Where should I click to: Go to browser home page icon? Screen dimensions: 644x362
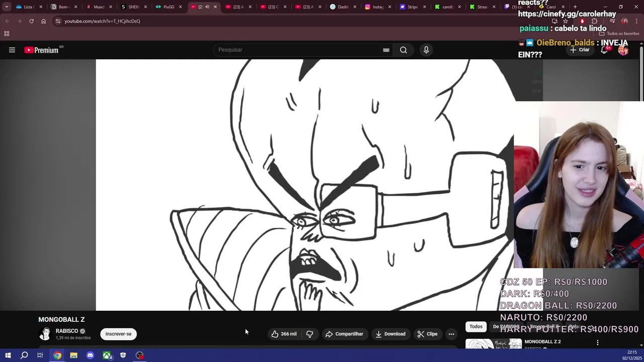(43, 21)
